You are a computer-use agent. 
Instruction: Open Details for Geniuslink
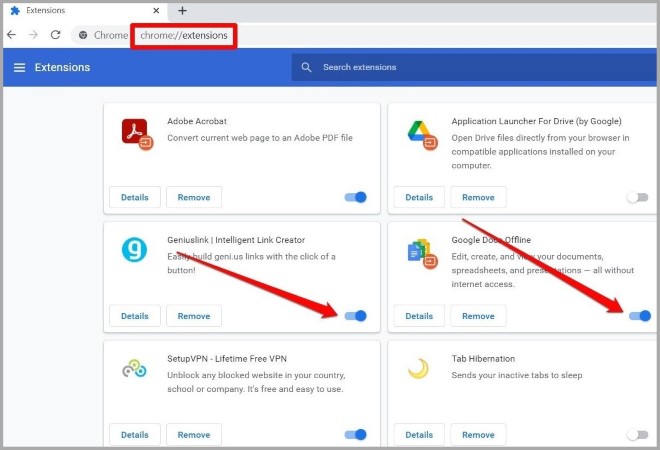pos(135,316)
